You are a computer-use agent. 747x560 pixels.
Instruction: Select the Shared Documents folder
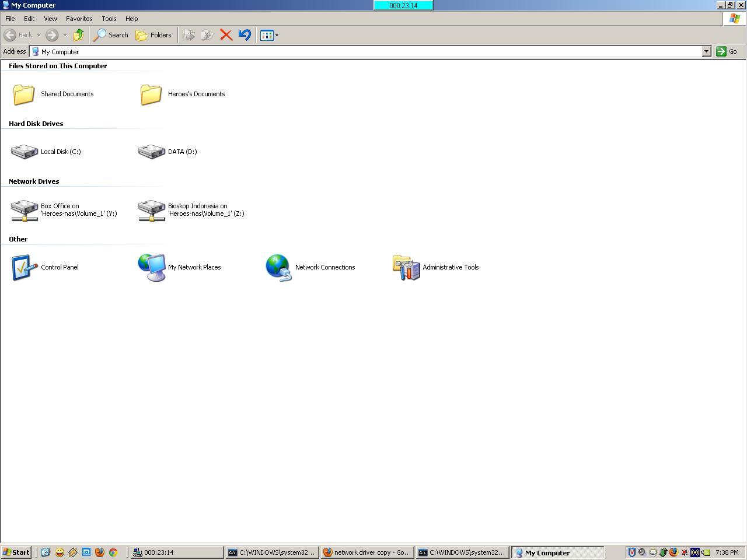25,94
